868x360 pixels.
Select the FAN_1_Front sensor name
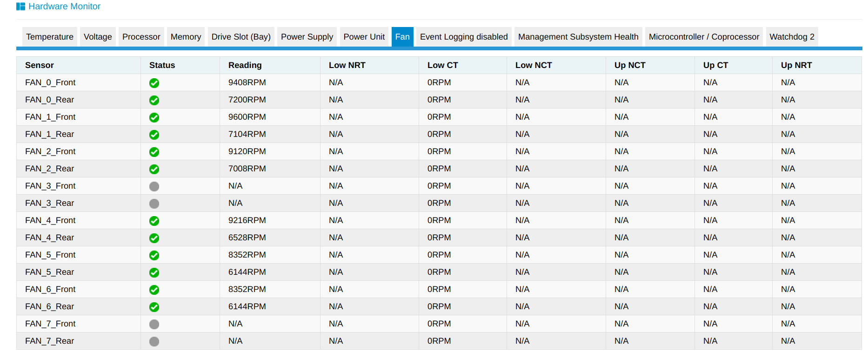pyautogui.click(x=50, y=117)
